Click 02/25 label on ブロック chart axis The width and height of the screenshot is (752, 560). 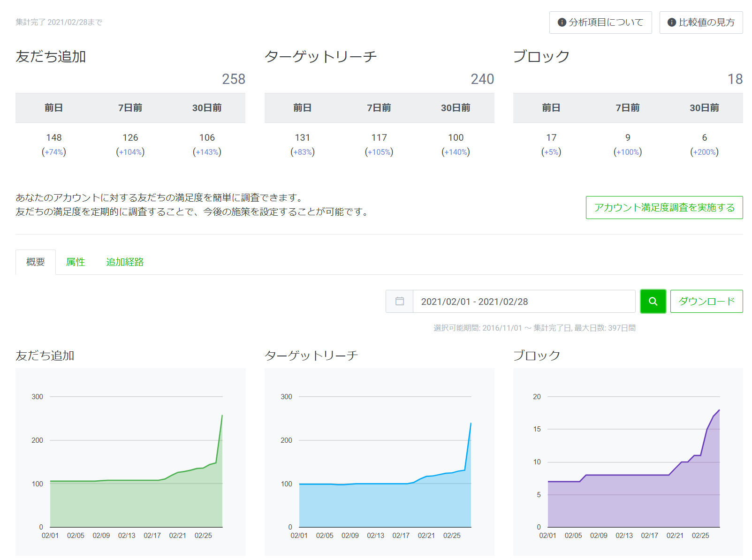[x=700, y=535]
